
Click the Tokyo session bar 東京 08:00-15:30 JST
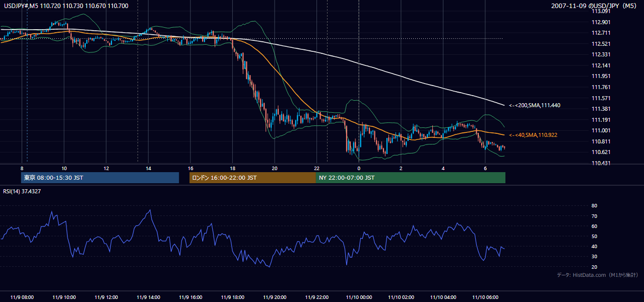click(100, 178)
